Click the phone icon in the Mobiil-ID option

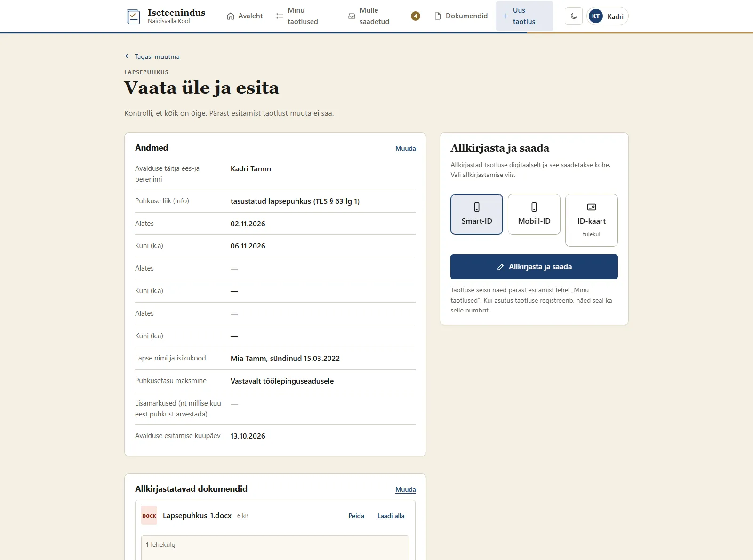(x=534, y=207)
